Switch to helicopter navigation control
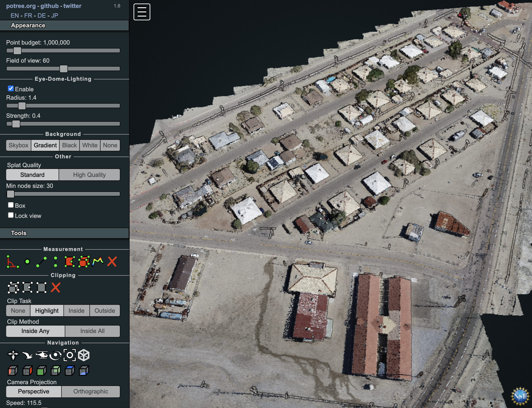This screenshot has width=532, height=408. pos(41,355)
